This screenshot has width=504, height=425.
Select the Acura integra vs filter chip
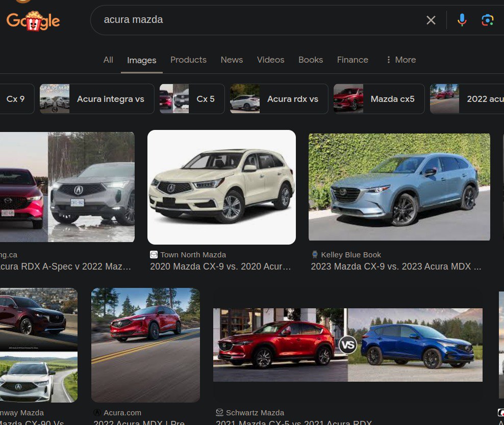tap(97, 99)
